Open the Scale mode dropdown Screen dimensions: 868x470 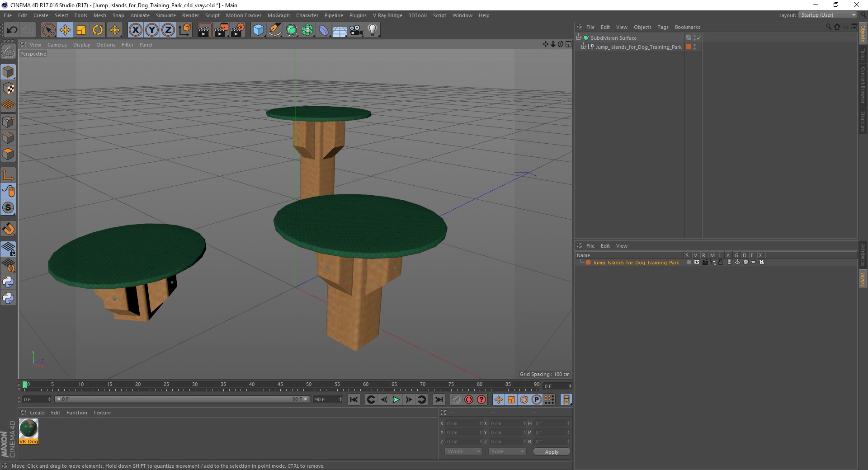[507, 451]
